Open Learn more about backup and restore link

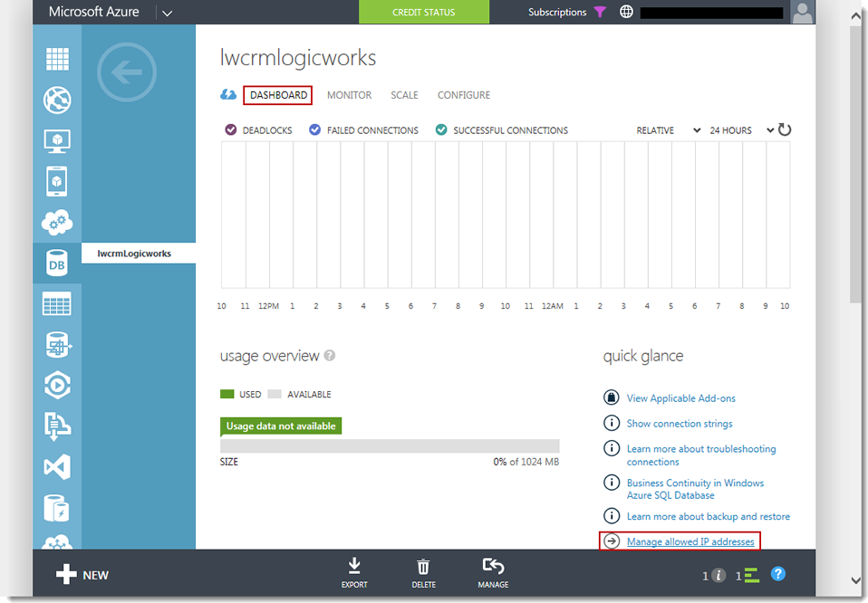tap(708, 516)
